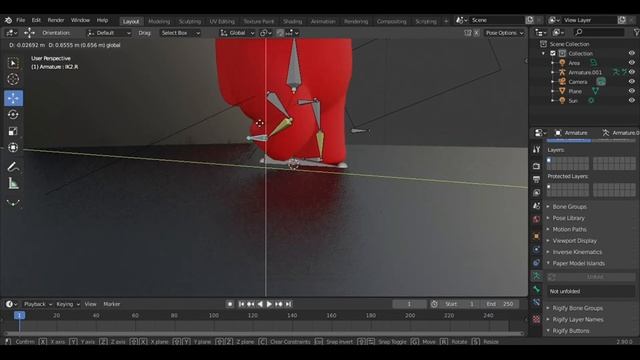
Task: Hide the Plane object in outliner
Action: click(631, 91)
